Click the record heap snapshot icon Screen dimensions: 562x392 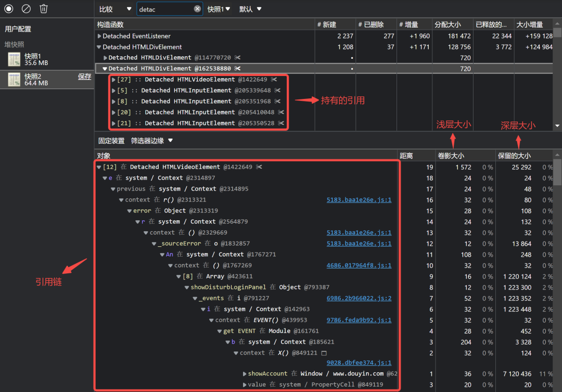coord(9,9)
